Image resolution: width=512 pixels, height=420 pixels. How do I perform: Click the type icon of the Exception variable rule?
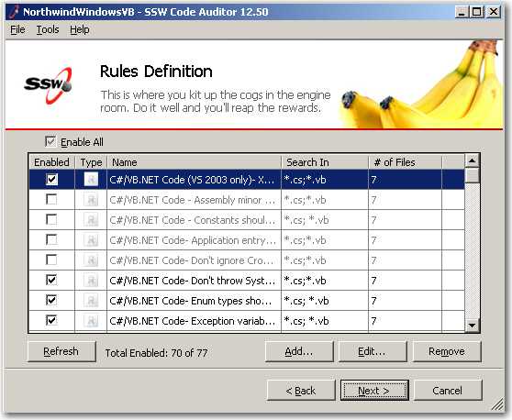click(x=91, y=321)
